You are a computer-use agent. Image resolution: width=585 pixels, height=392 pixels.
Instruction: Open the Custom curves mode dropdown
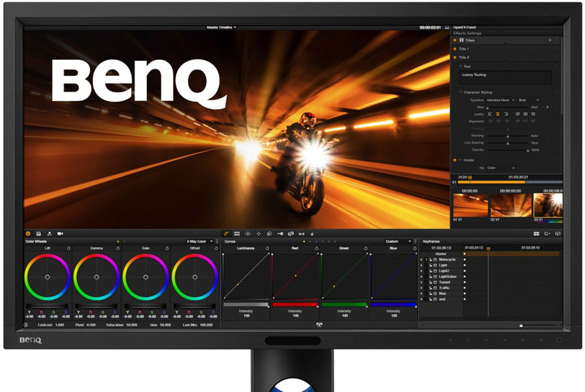pyautogui.click(x=398, y=241)
